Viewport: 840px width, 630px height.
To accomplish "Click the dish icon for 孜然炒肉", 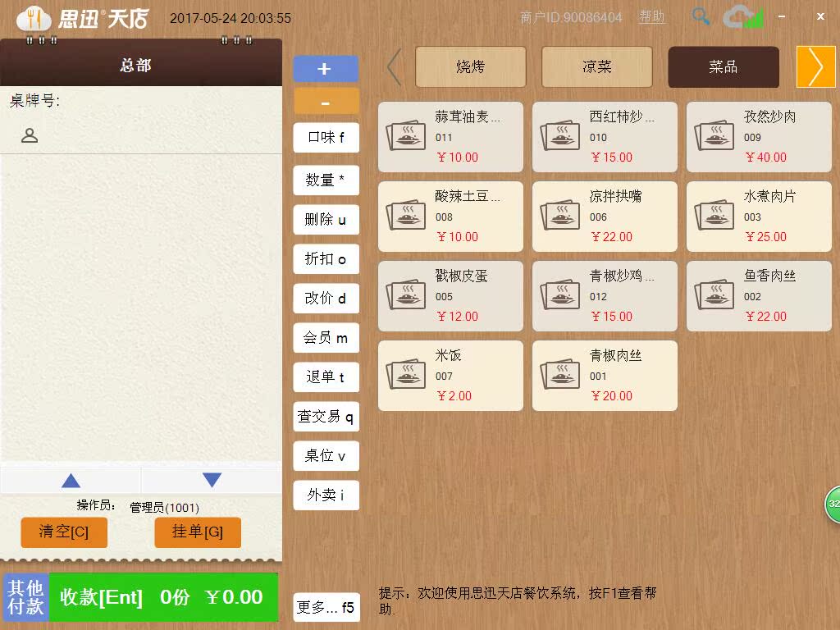I will coord(714,135).
